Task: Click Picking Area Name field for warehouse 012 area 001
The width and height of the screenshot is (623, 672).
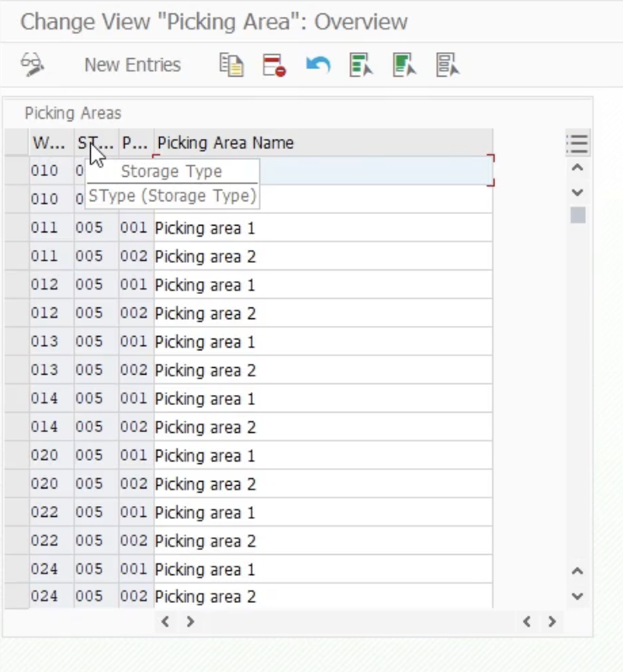Action: click(x=322, y=285)
